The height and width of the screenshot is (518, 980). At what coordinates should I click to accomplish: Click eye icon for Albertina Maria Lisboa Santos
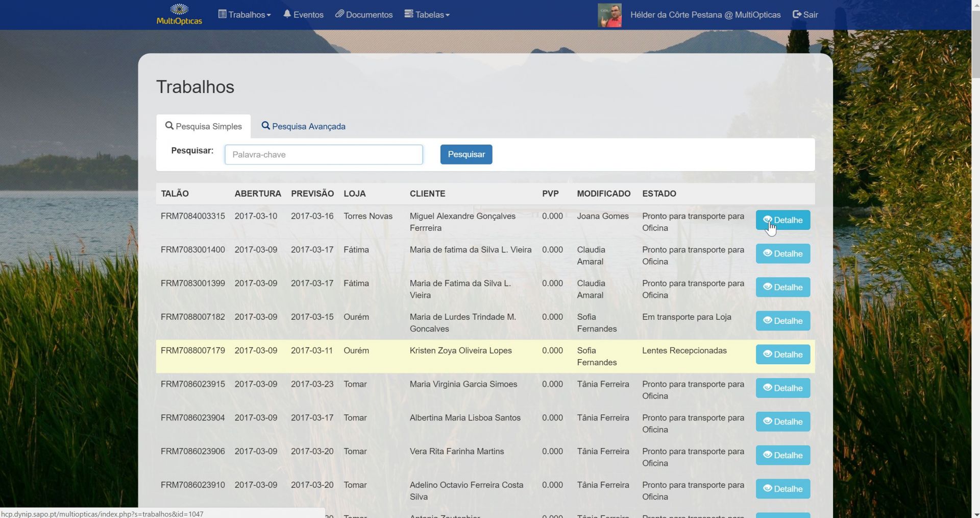coord(767,421)
